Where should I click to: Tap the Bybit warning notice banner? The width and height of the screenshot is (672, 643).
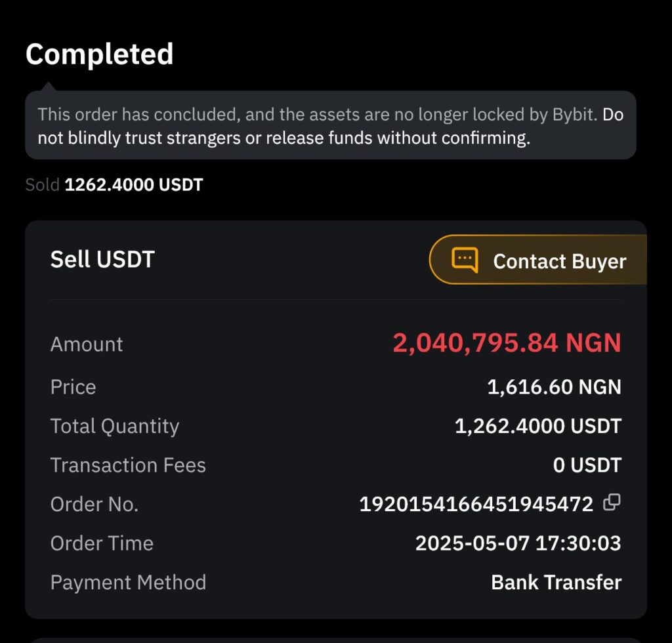(330, 126)
